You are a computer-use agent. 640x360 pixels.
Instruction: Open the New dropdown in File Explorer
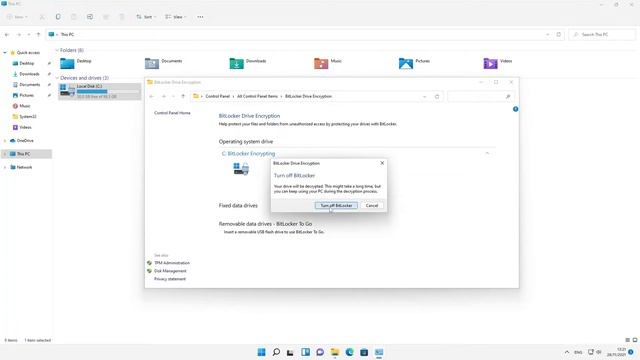17,17
